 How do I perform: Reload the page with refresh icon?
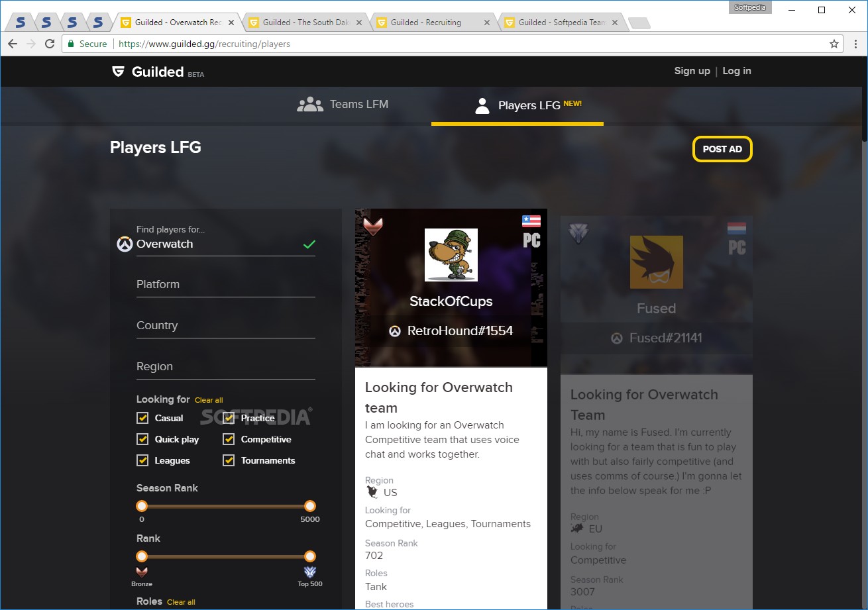pos(50,44)
